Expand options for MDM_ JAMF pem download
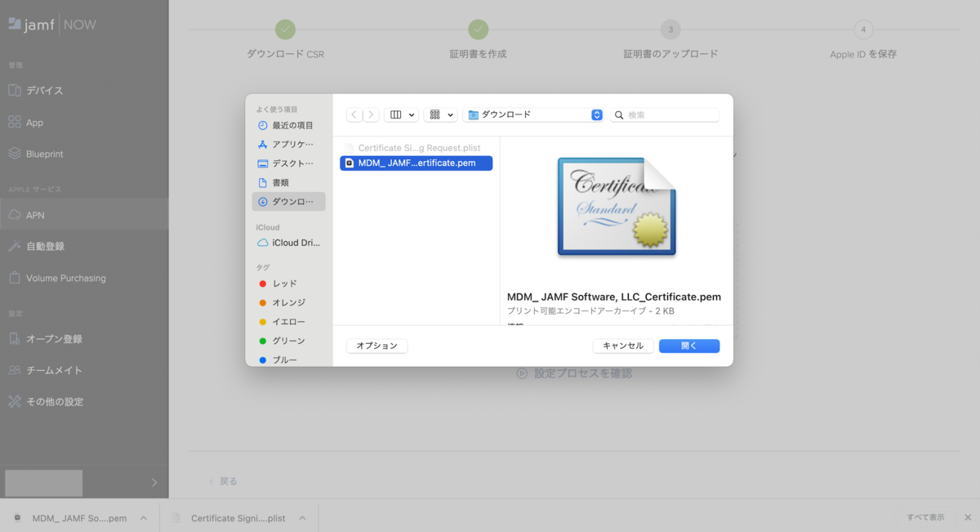The height and width of the screenshot is (532, 980). pos(144,518)
